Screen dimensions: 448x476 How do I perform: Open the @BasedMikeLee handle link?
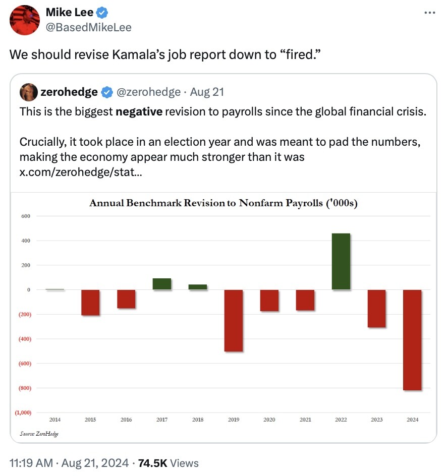[89, 27]
